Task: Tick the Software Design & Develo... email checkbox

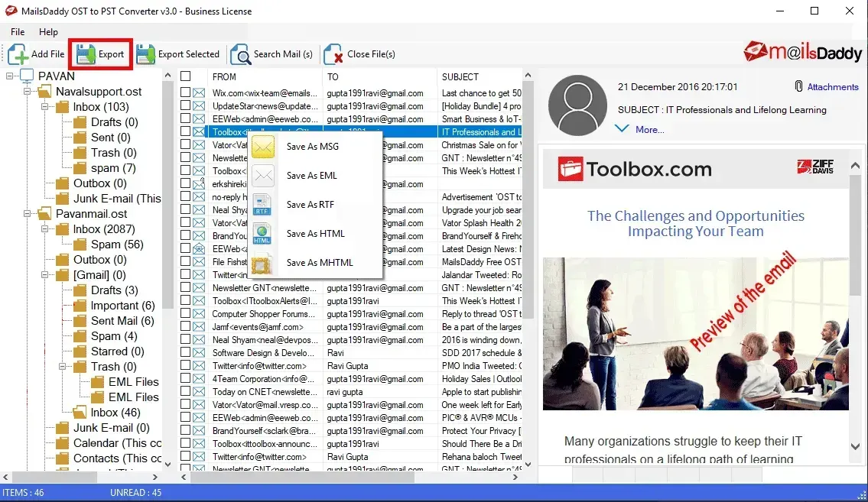Action: click(x=185, y=353)
